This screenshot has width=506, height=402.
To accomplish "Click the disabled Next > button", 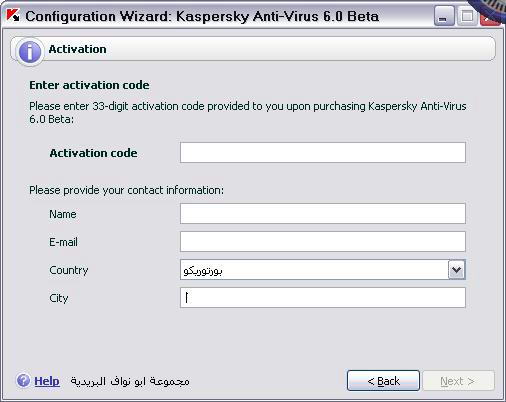I will pos(458,380).
